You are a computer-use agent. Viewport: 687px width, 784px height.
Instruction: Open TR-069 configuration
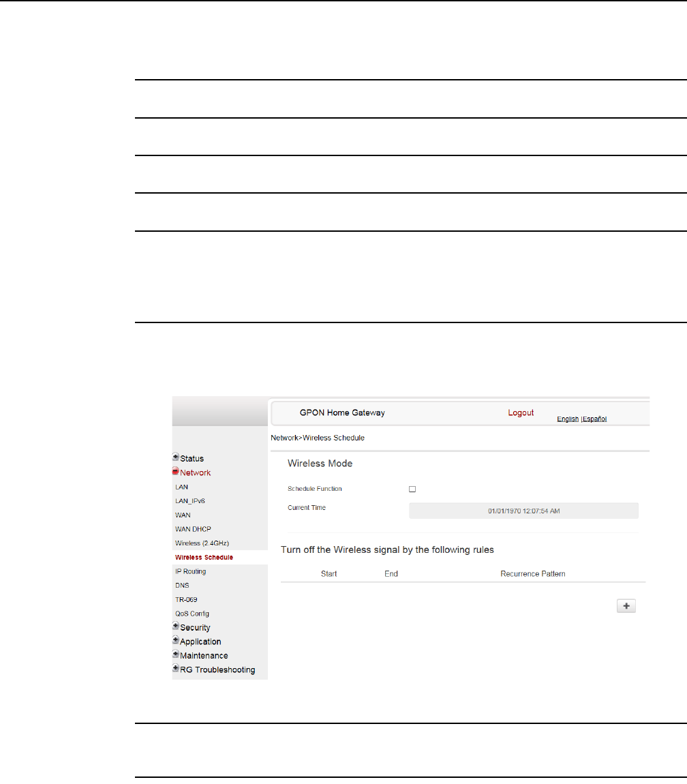[186, 599]
